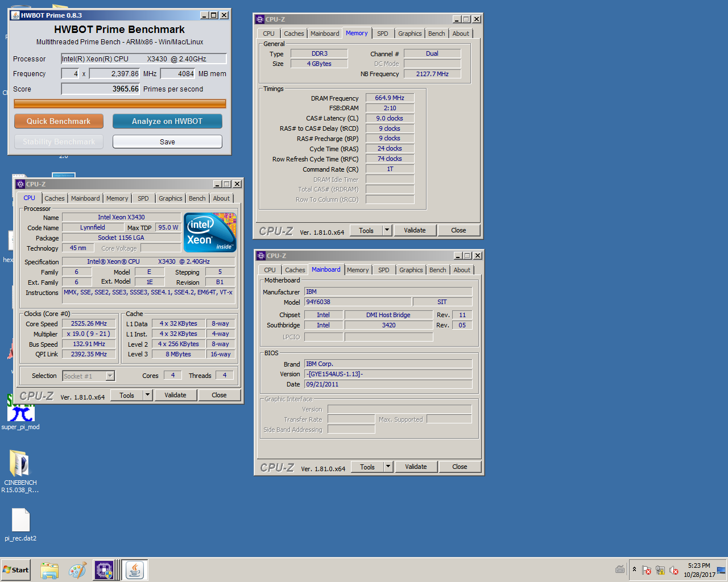Click the Code Name value Lynnfield
Viewport: 728px width, 582px height.
tap(93, 227)
